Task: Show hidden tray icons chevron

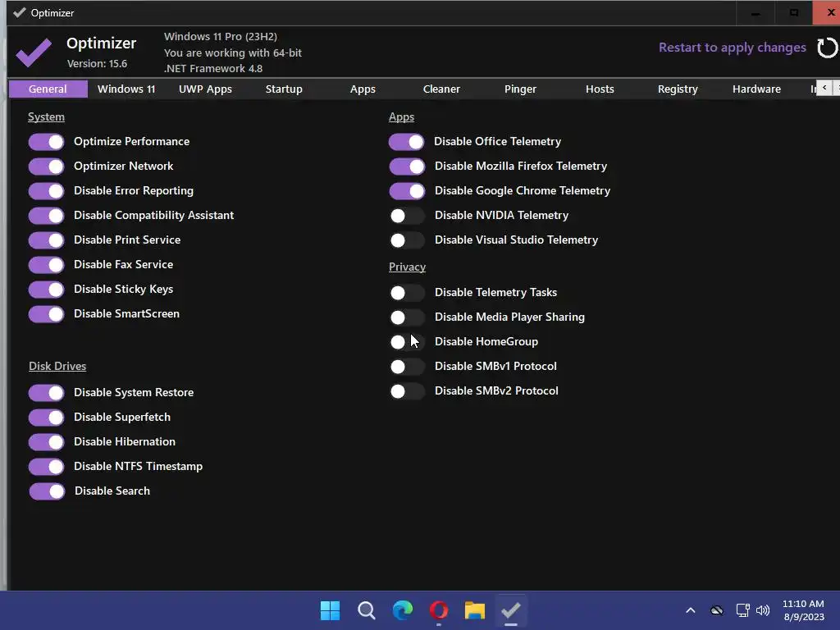Action: coord(691,610)
